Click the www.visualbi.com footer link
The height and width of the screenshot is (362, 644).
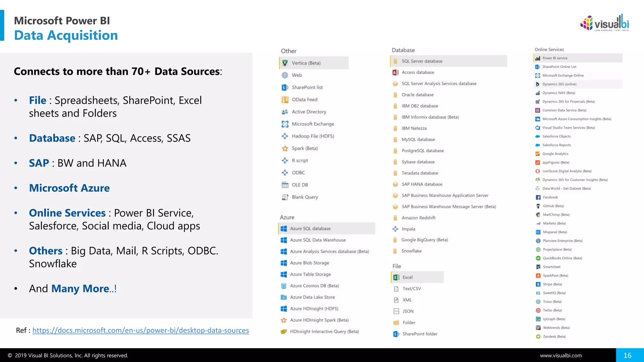coord(561,355)
